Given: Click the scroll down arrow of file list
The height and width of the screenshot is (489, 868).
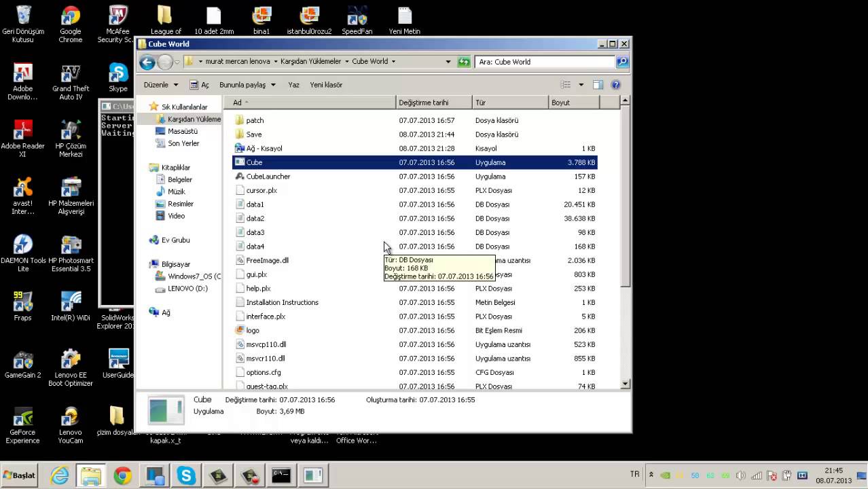Looking at the screenshot, I should [x=626, y=384].
